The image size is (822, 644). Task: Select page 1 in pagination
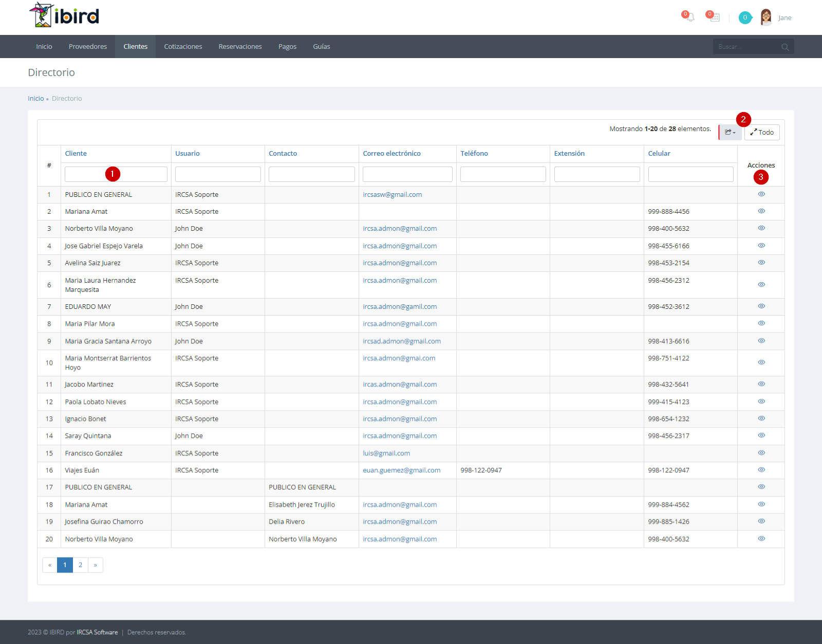[x=65, y=565]
